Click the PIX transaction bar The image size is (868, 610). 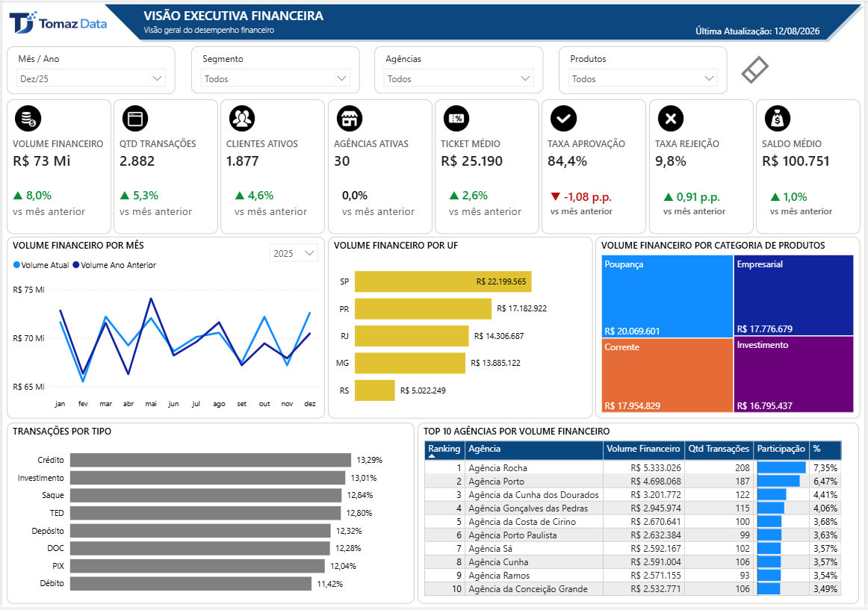pyautogui.click(x=198, y=566)
